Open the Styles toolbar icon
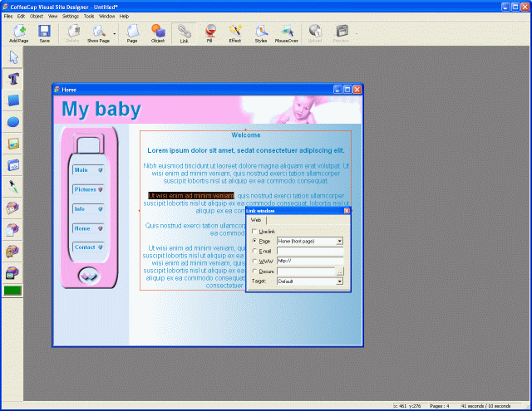This screenshot has height=411, width=532. 260,33
